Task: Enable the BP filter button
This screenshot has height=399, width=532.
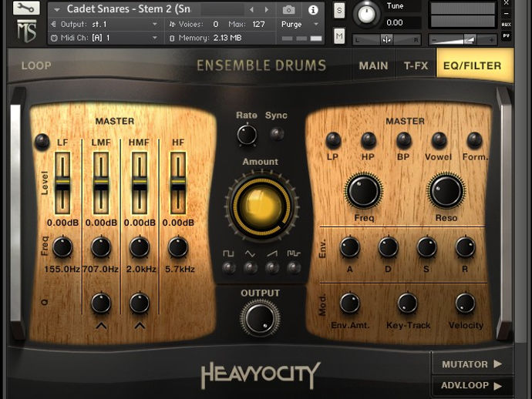Action: click(404, 140)
